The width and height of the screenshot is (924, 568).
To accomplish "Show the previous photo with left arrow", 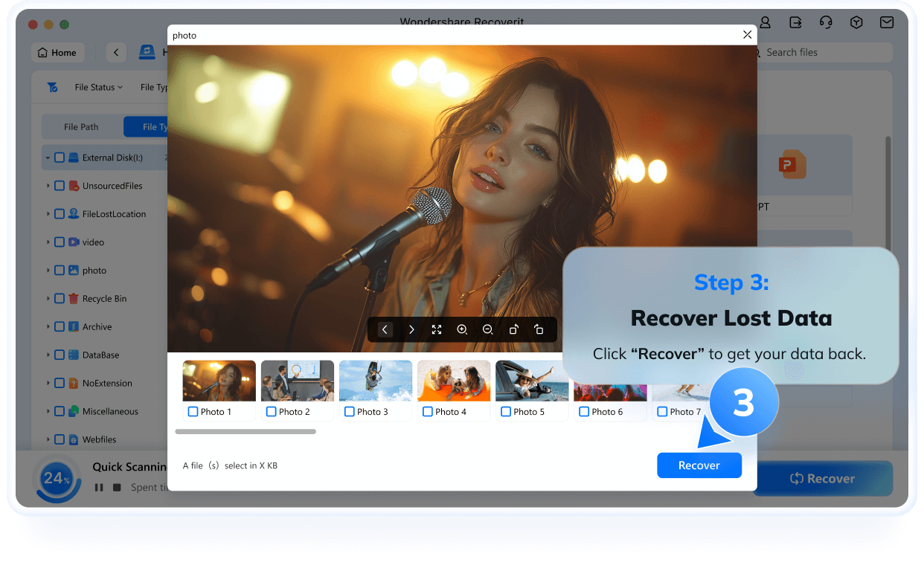I will click(385, 329).
